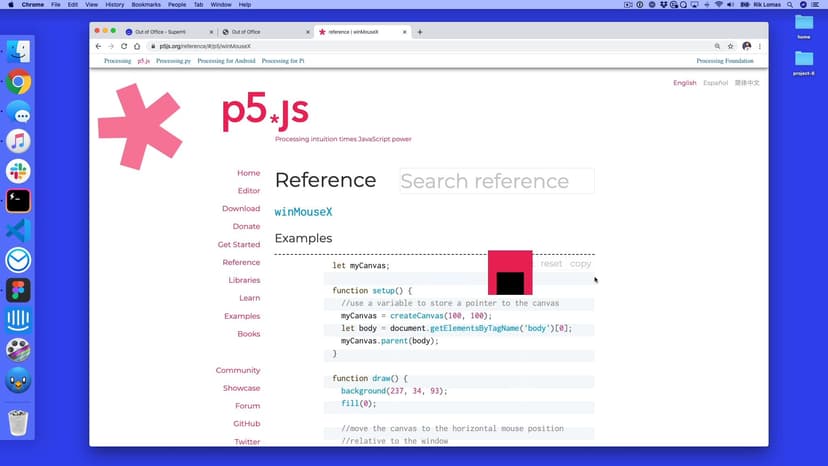Open Figma from the dock
Screen dimensions: 828x466
coord(18,290)
